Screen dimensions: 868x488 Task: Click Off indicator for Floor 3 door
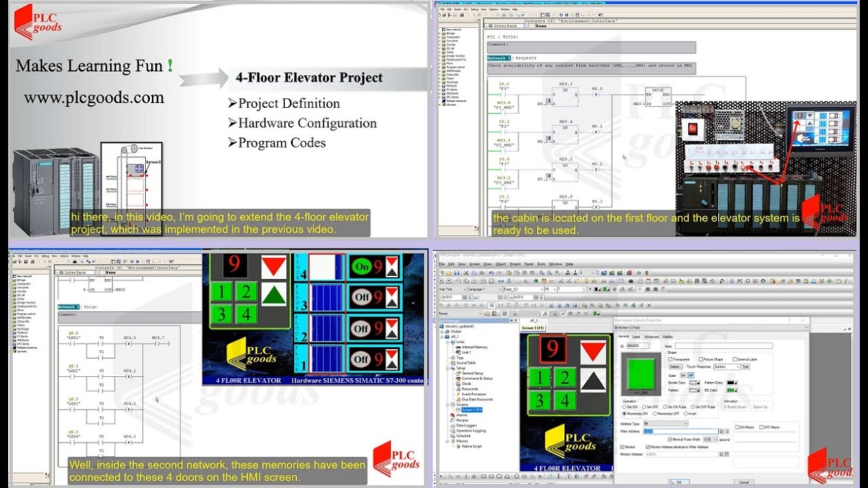coord(362,297)
